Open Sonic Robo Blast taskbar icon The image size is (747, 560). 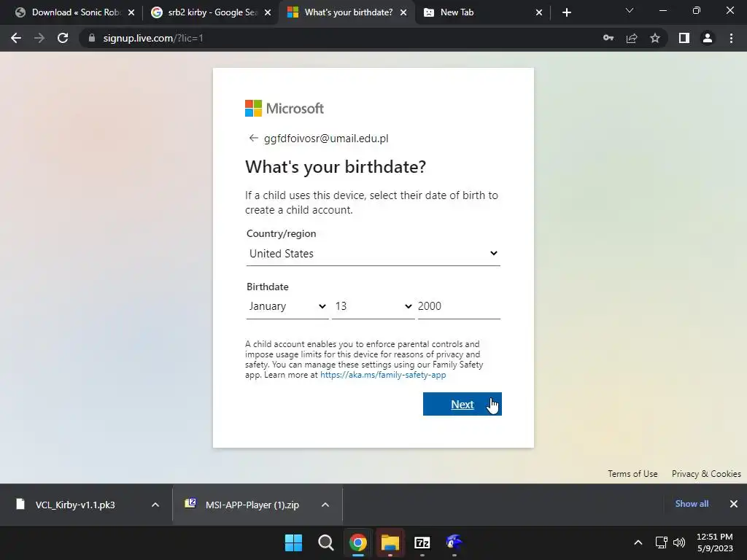point(454,542)
